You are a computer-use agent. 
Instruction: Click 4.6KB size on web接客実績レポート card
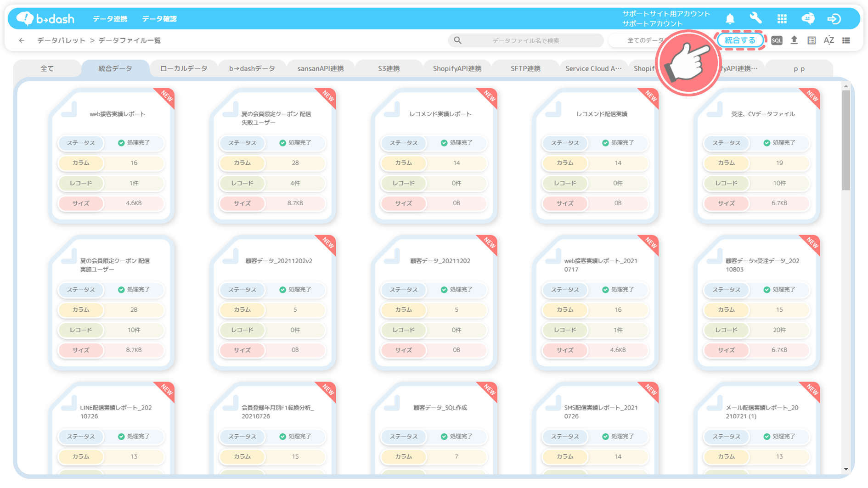pos(134,203)
